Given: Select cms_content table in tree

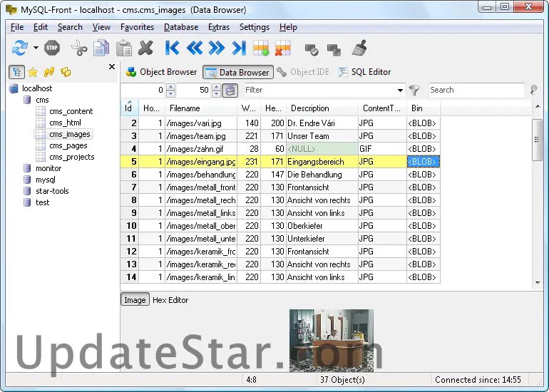Looking at the screenshot, I should (71, 111).
